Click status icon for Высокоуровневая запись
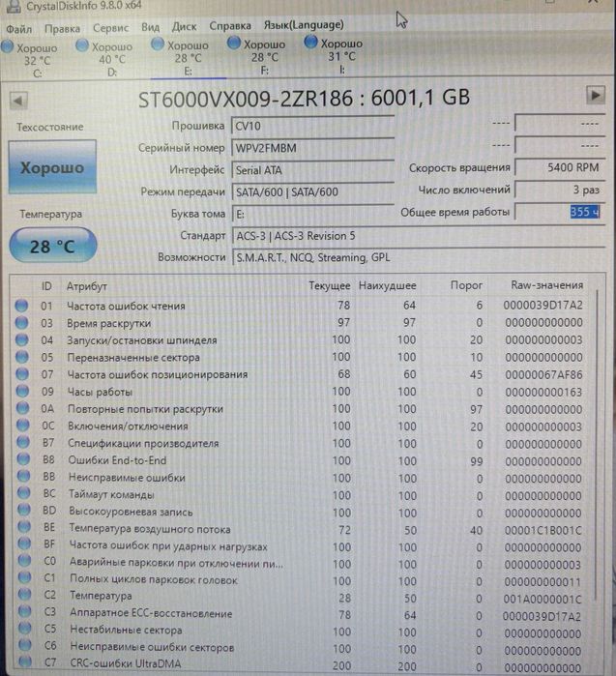 [24, 511]
